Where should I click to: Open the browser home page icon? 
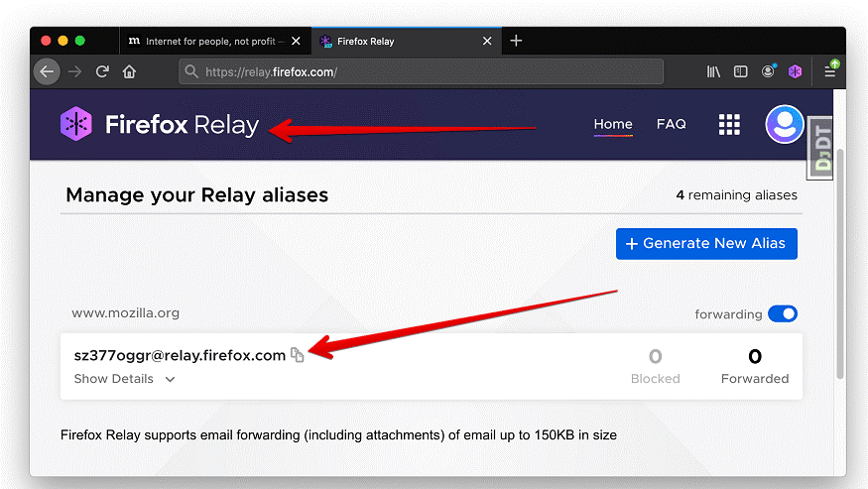(129, 72)
